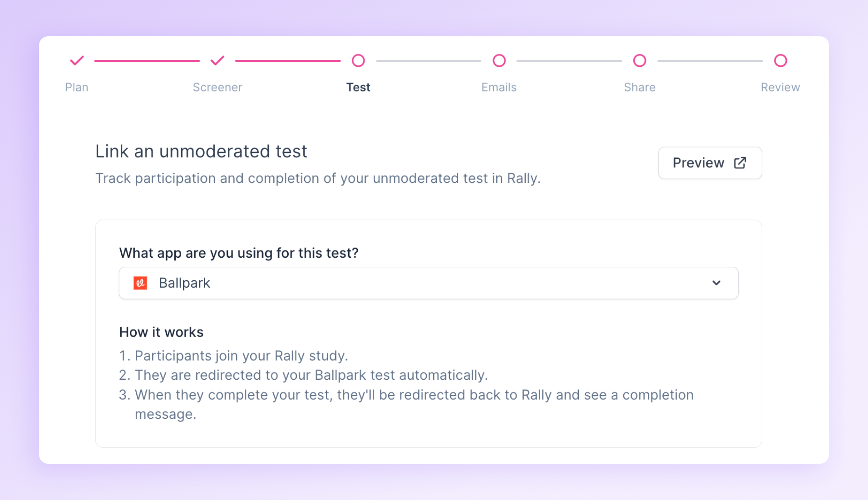Go to the Plan step label
Image resolution: width=868 pixels, height=500 pixels.
tap(77, 87)
